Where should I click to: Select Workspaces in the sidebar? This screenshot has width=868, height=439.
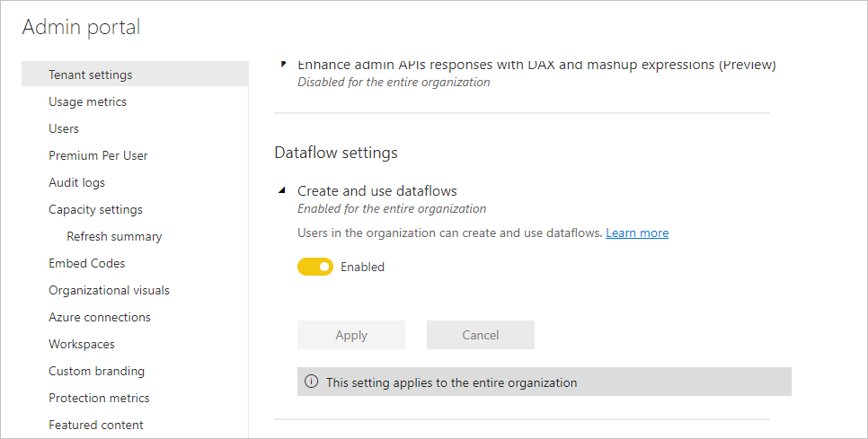(82, 344)
